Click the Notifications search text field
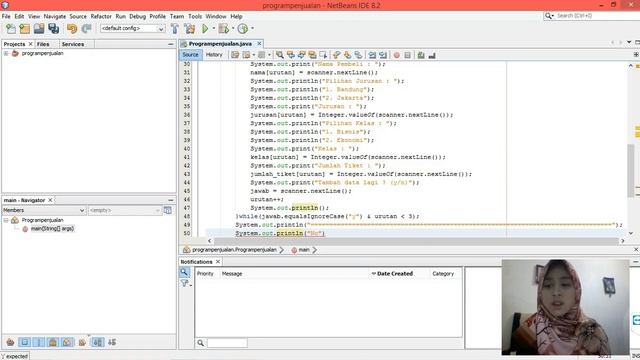Viewport: 640px width, 360px height. pos(227,343)
